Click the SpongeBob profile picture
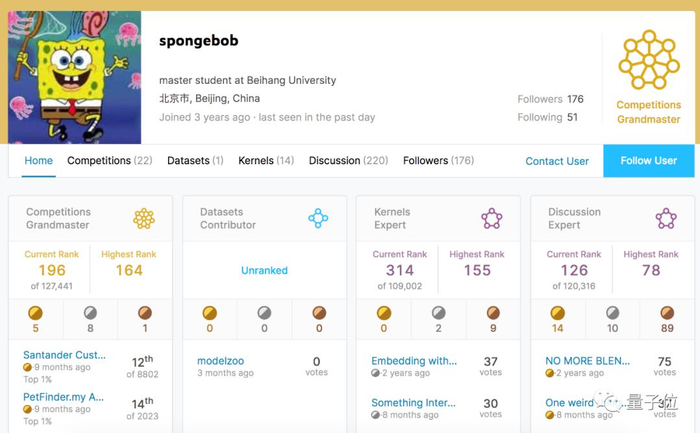 [75, 78]
